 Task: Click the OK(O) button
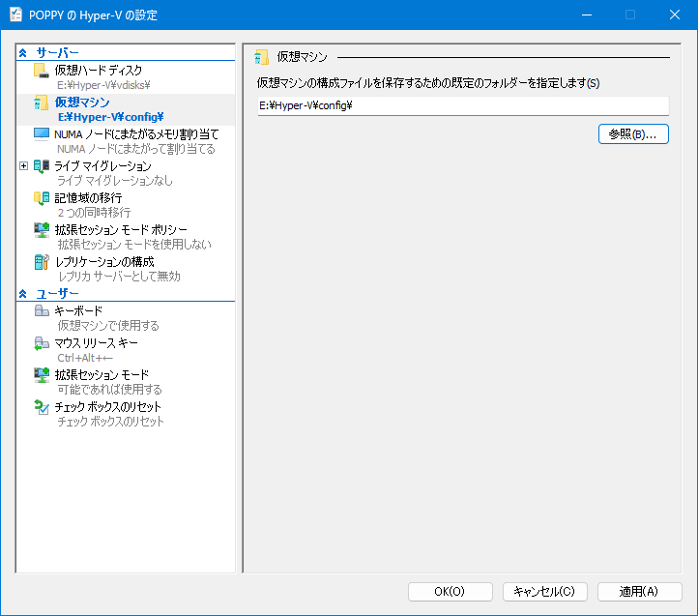[x=451, y=592]
